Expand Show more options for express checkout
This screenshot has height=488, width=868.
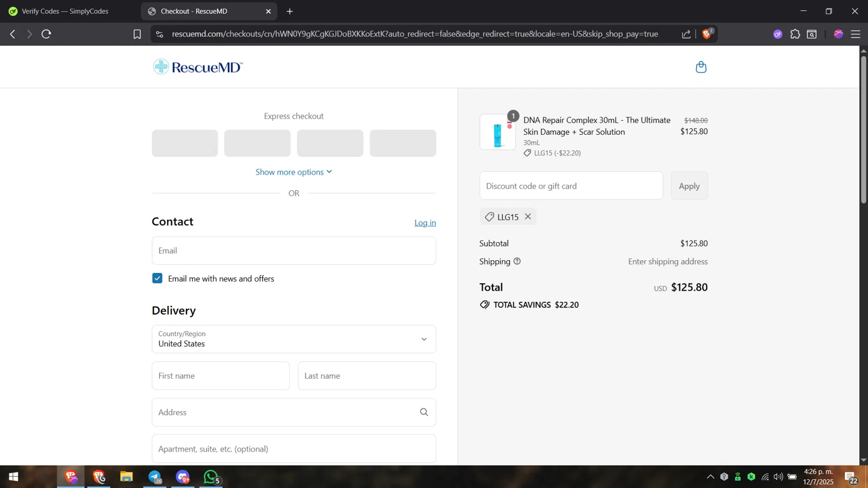pos(294,172)
